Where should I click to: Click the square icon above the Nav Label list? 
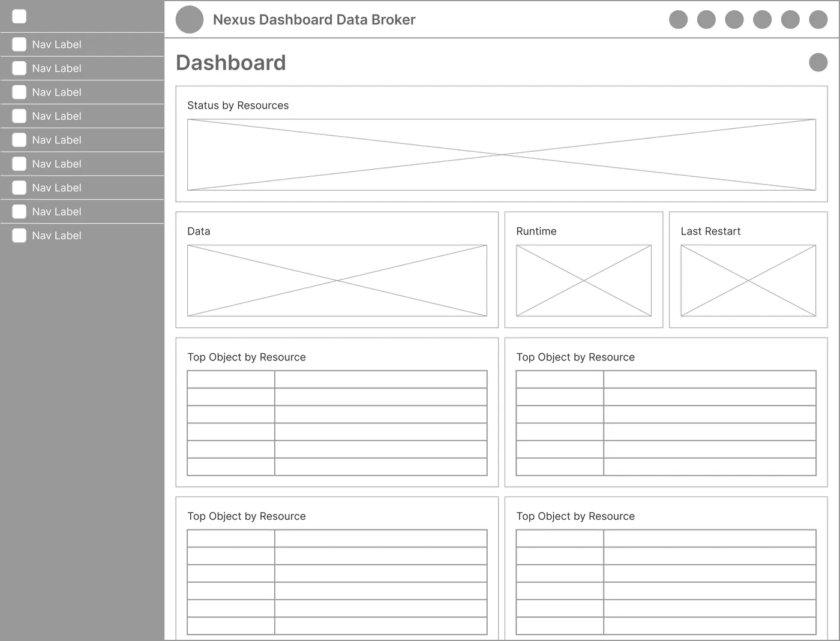coord(19,16)
